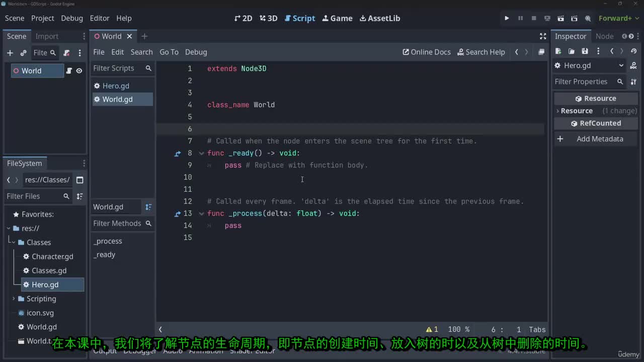
Task: Collapse the _process function fold arrow
Action: point(201,214)
